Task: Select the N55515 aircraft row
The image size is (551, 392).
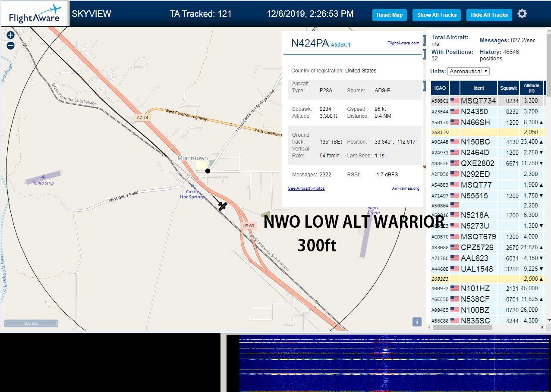Action: (x=488, y=196)
